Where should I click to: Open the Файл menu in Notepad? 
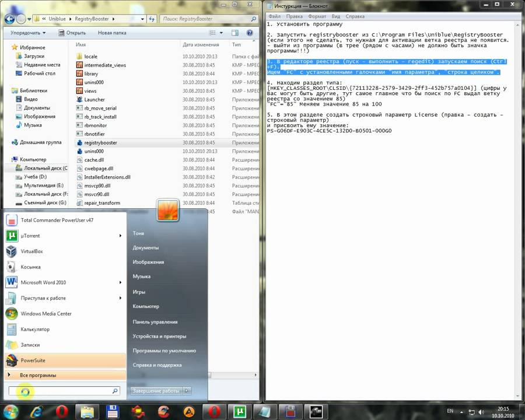click(274, 16)
